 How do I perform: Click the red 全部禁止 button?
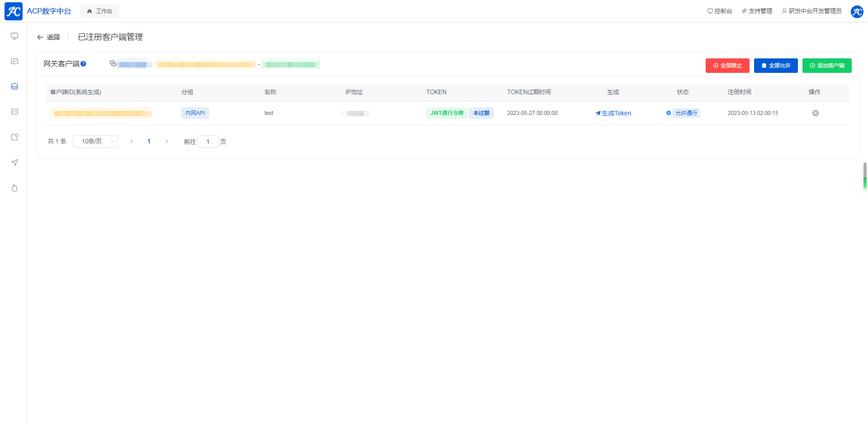pos(727,66)
